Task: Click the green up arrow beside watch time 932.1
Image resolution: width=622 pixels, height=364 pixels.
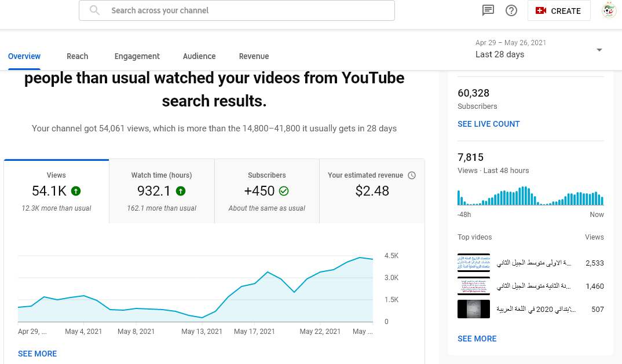Action: [x=181, y=190]
